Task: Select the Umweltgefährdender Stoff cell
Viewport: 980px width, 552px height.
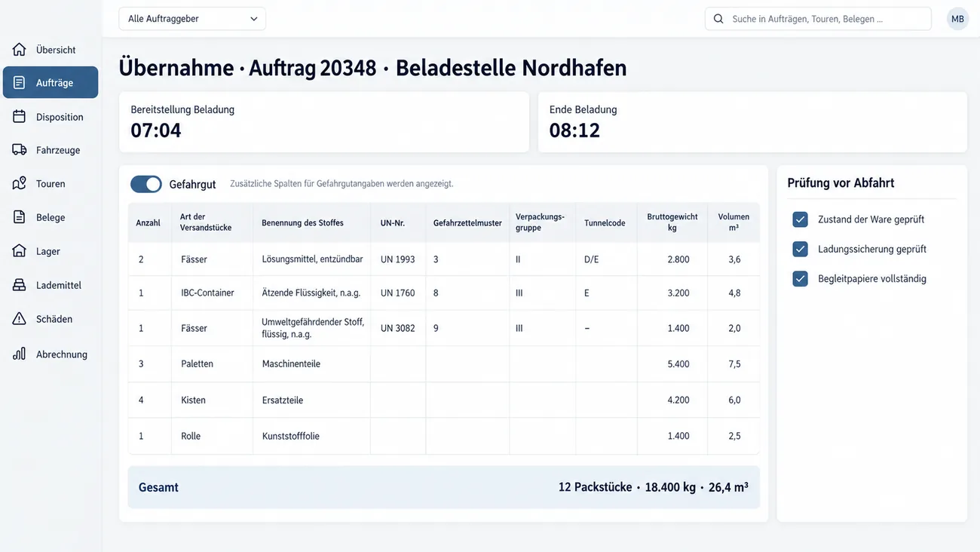Action: tap(313, 328)
